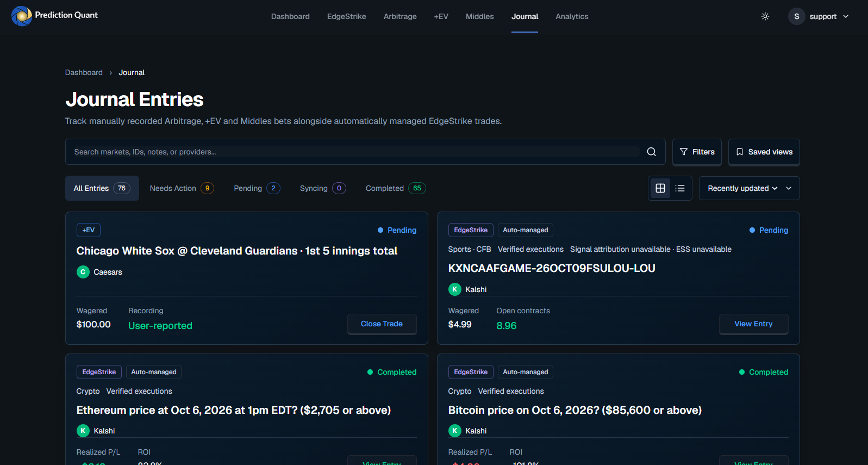Open Chicago White Sox @ Cleveland Guardians entry title
This screenshot has height=465, width=868.
[237, 251]
